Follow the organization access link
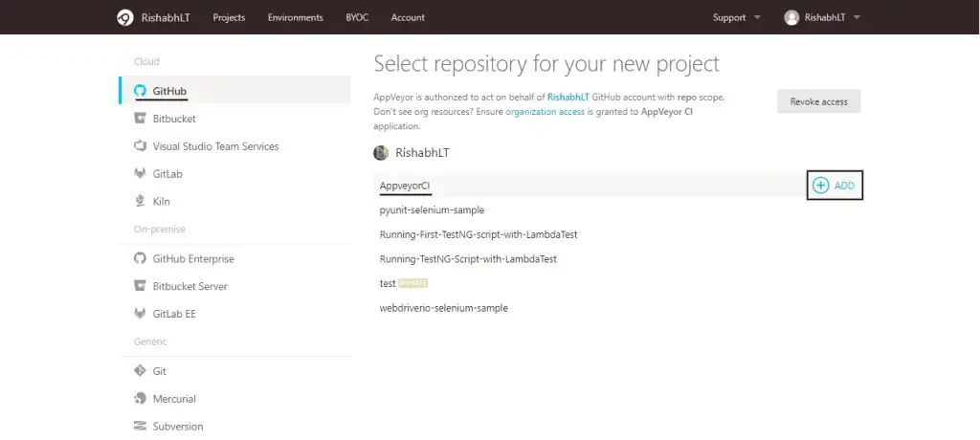The width and height of the screenshot is (980, 440). click(545, 112)
